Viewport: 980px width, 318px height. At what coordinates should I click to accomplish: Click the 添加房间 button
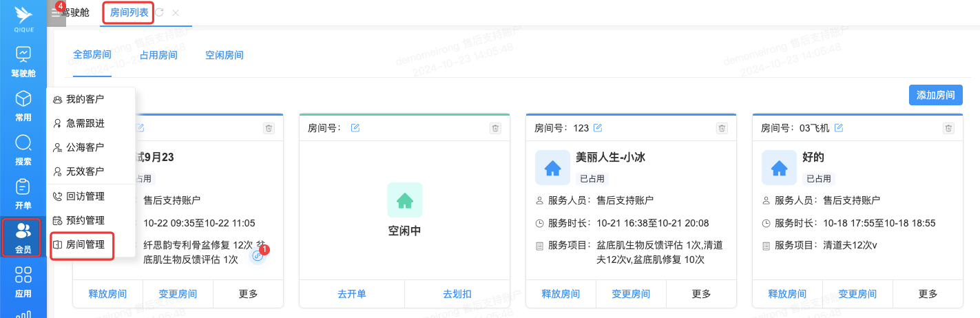[935, 95]
